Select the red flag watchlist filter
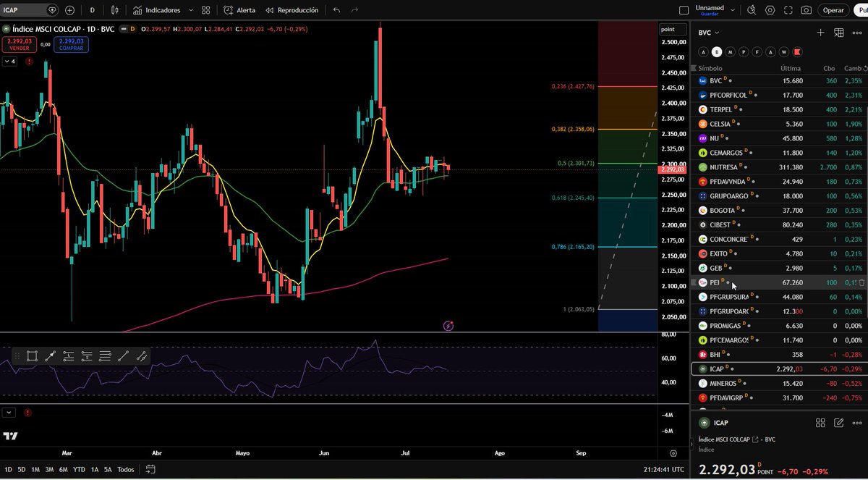This screenshot has width=868, height=480. (796, 52)
